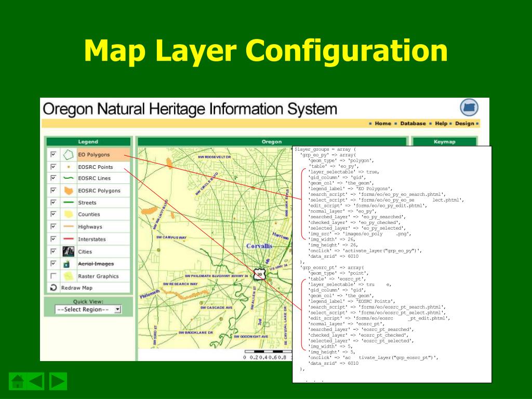Click the Oregon state logo icon

(x=469, y=108)
